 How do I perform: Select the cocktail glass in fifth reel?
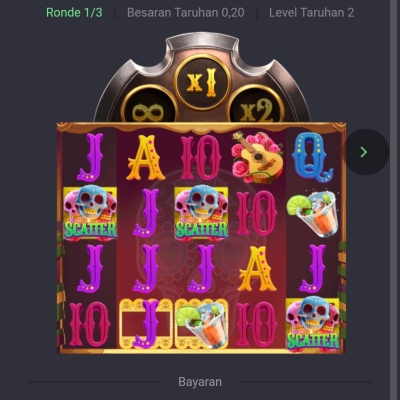[x=313, y=214]
